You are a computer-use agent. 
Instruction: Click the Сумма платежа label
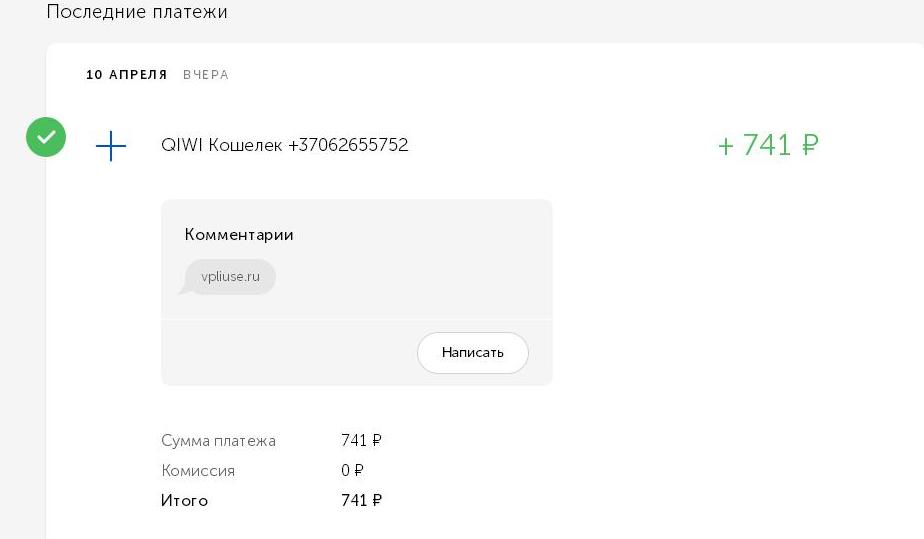pyautogui.click(x=218, y=441)
